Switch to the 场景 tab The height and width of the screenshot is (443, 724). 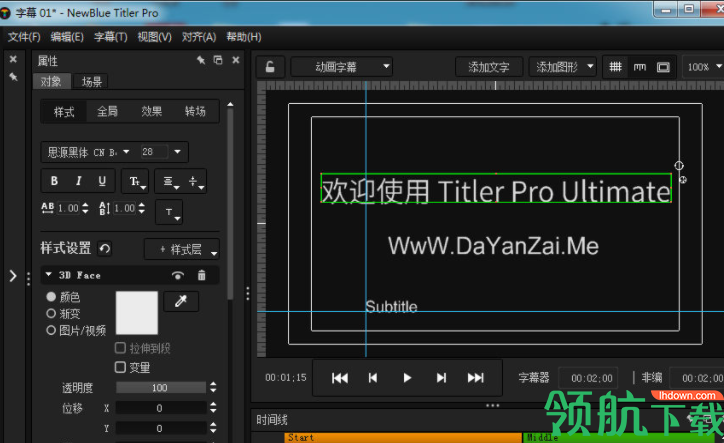91,82
